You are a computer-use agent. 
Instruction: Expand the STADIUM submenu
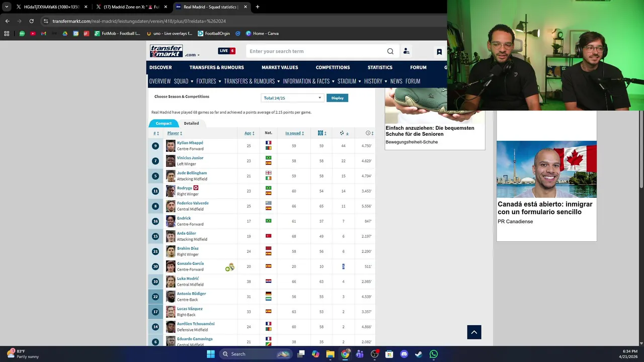pyautogui.click(x=359, y=81)
